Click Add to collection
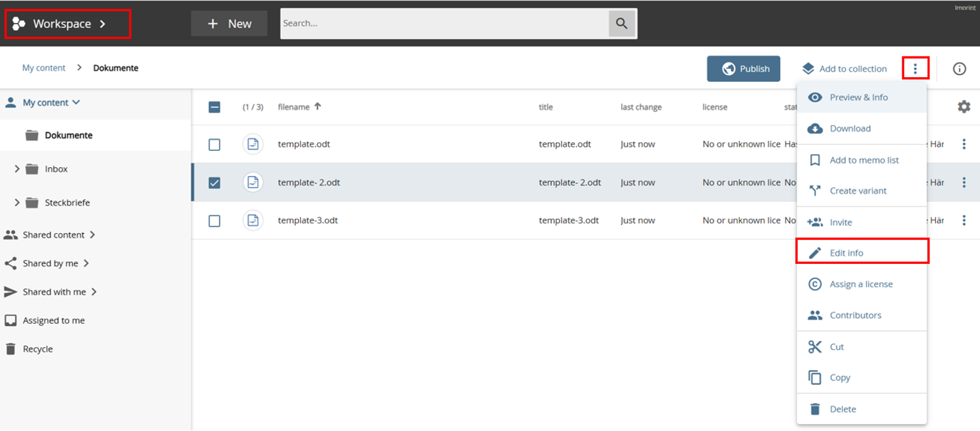 [x=844, y=69]
